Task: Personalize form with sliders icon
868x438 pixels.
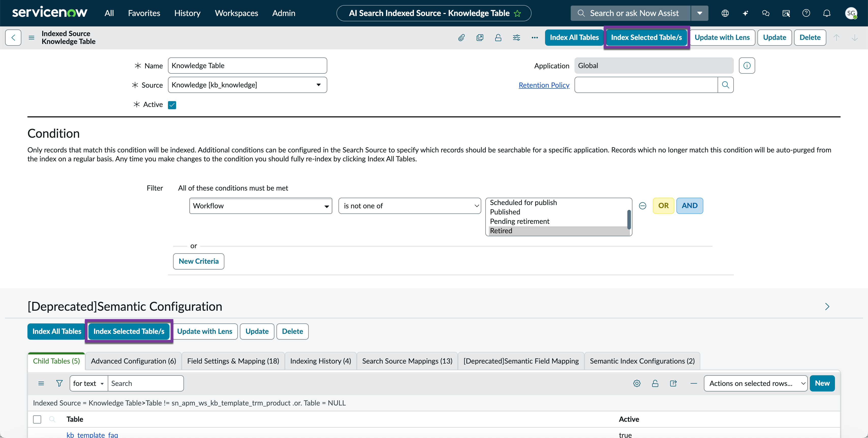Action: tap(516, 37)
